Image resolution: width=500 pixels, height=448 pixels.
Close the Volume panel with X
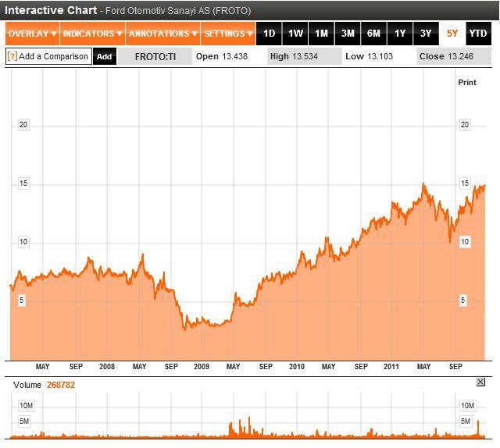pyautogui.click(x=480, y=382)
